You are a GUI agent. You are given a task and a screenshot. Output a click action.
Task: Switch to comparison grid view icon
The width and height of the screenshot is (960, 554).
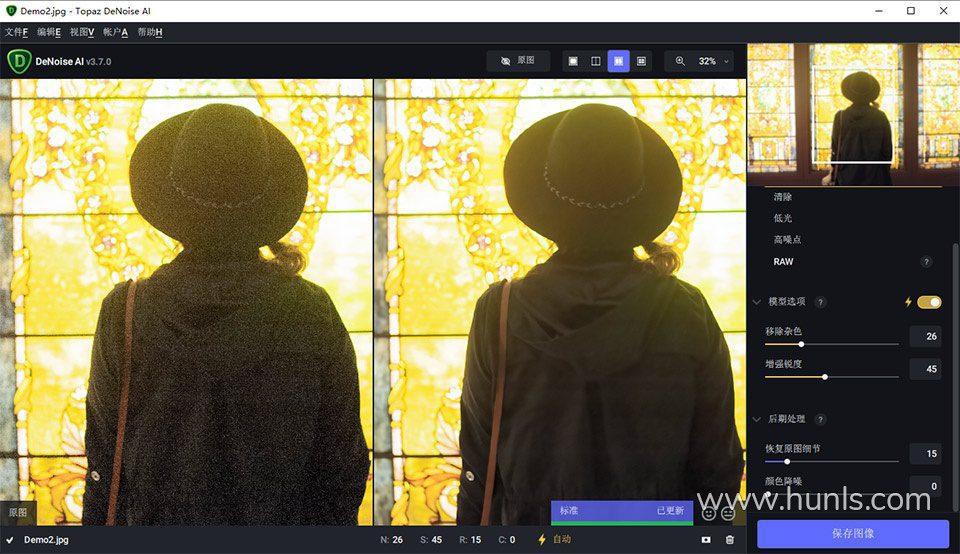pos(641,61)
